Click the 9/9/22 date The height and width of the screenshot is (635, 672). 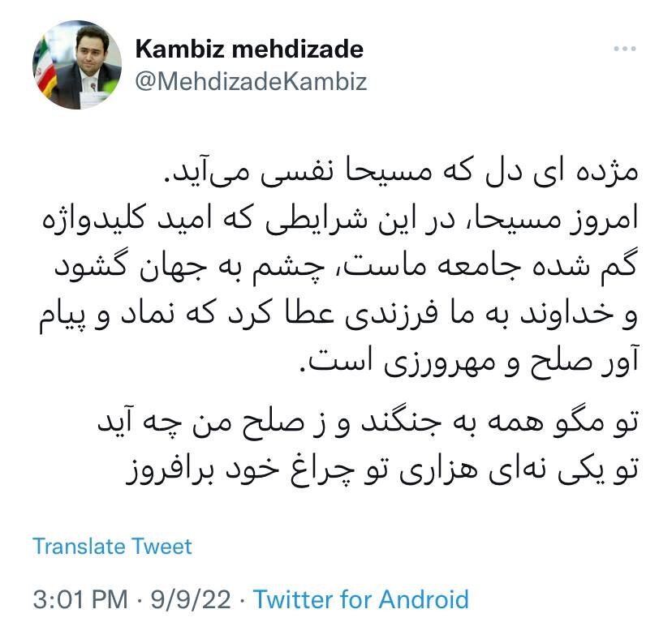point(190,599)
